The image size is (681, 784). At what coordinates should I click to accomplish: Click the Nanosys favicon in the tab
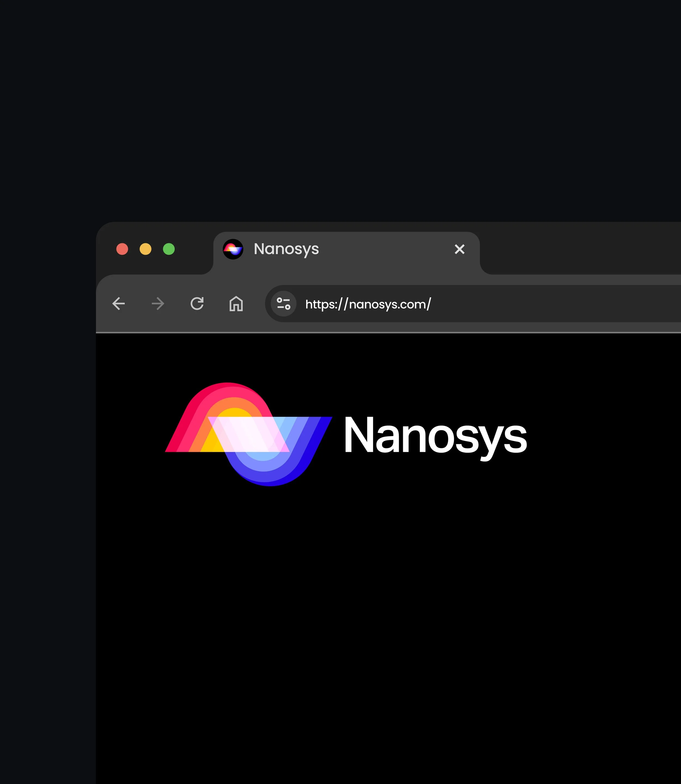pos(233,249)
